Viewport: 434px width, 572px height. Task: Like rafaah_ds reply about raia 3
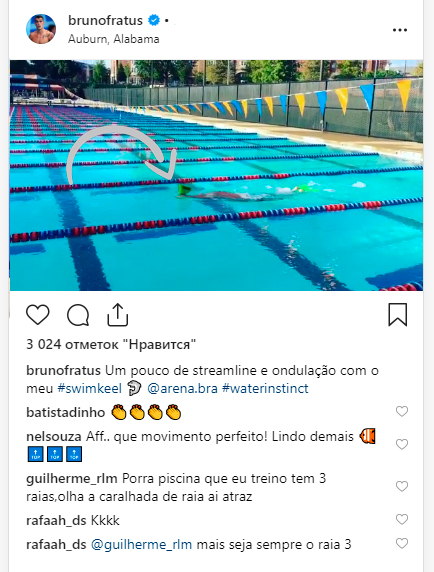point(402,543)
